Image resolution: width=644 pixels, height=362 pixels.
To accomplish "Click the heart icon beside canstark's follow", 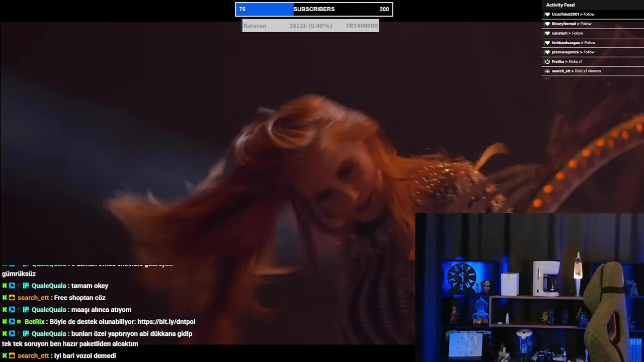I will [x=547, y=33].
